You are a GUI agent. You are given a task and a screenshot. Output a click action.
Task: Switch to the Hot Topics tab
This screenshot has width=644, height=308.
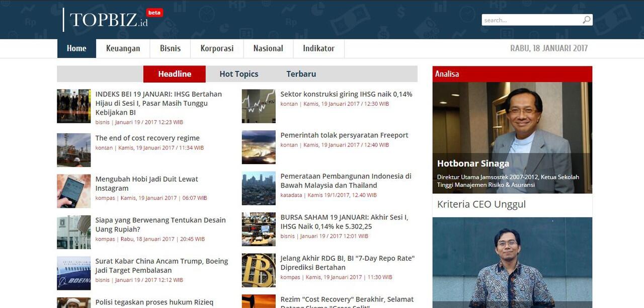pos(239,74)
